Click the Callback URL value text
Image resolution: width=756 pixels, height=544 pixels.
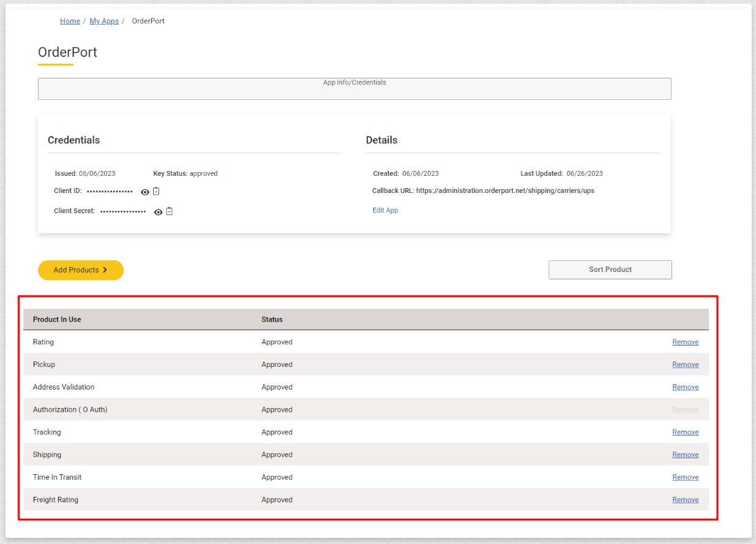click(505, 191)
